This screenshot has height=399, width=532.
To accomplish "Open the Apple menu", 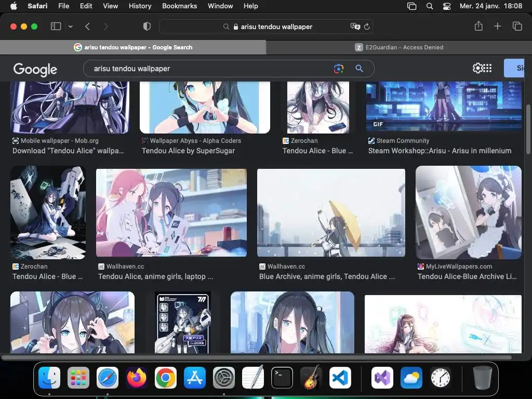I will pyautogui.click(x=14, y=6).
